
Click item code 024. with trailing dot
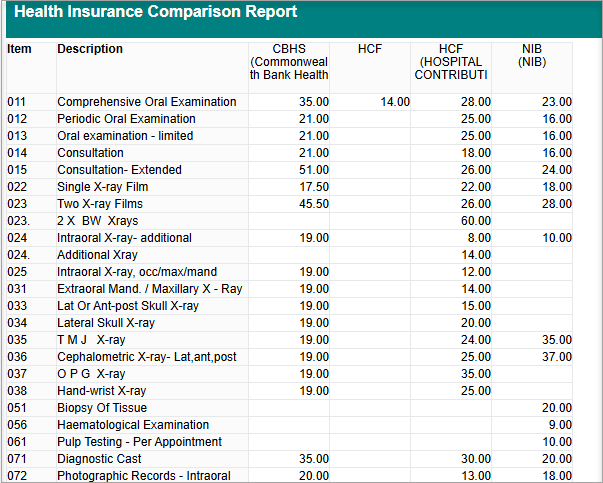coord(18,255)
